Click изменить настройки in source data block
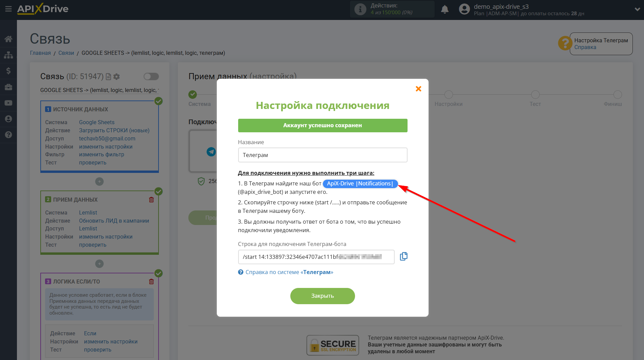The width and height of the screenshot is (644, 360). [x=106, y=147]
